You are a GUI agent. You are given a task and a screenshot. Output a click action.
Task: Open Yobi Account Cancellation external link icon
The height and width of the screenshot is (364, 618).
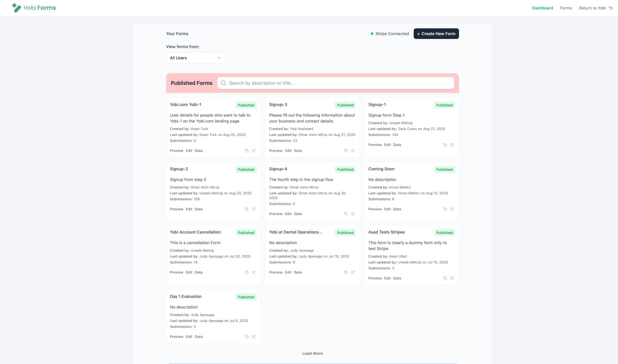point(254,273)
